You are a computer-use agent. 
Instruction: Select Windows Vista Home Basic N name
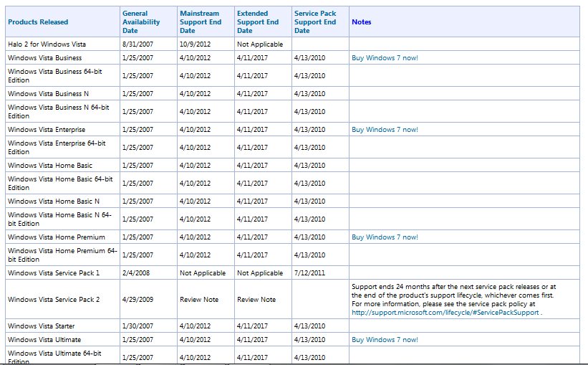[54, 202]
